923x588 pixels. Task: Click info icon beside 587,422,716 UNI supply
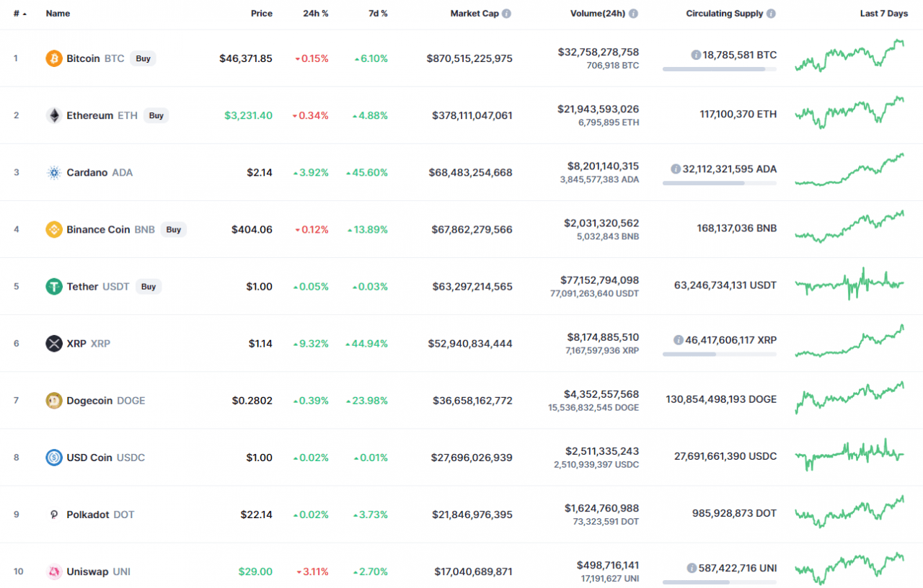[692, 568]
